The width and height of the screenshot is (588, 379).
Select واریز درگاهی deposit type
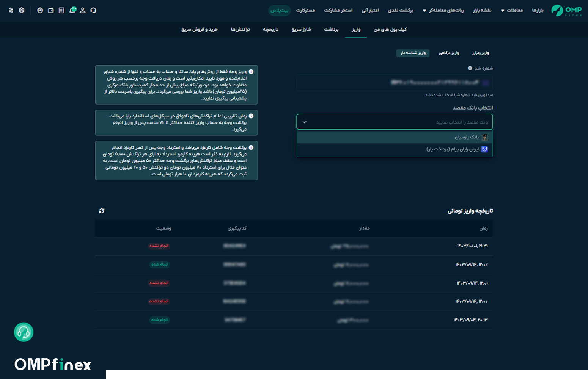pos(449,53)
